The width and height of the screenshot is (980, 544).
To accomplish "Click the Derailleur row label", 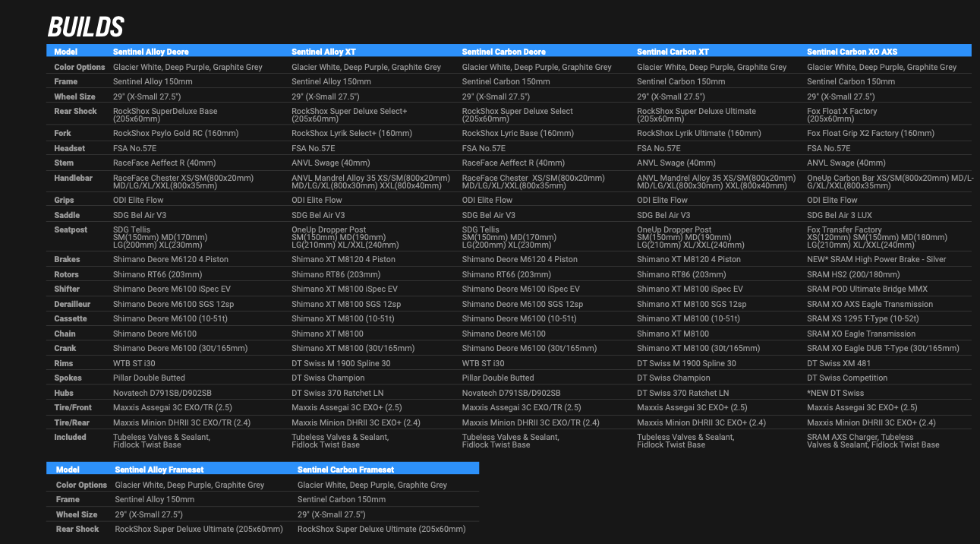I will 73,304.
